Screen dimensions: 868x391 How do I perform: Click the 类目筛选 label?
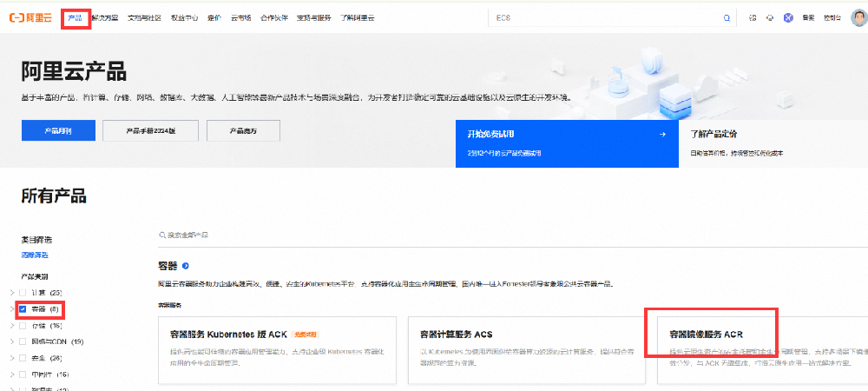pos(36,240)
